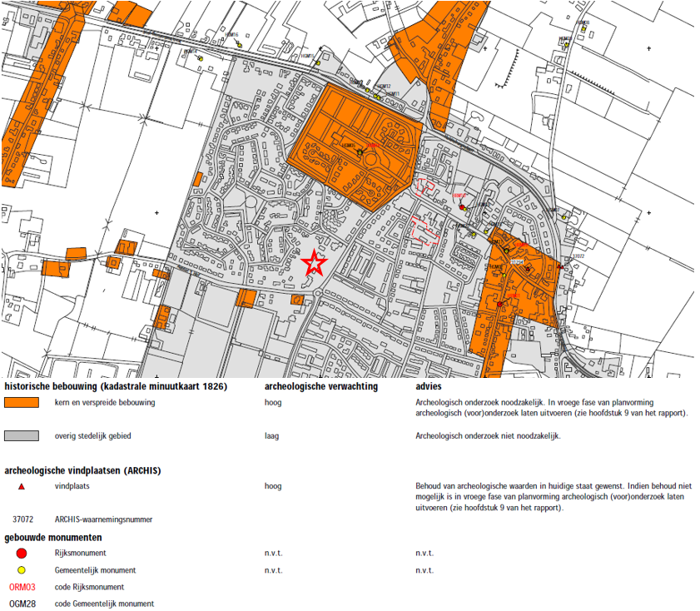Select the gray 'overig stedelijk gebied' swatch
Viewport: 700px width, 611px height.
tap(22, 436)
